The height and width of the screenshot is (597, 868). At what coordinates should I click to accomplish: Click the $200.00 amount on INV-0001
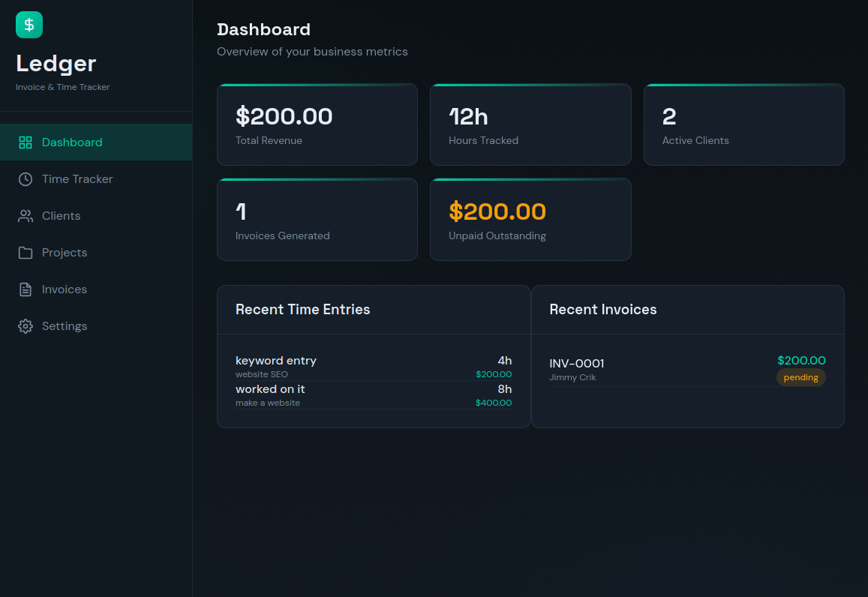801,360
